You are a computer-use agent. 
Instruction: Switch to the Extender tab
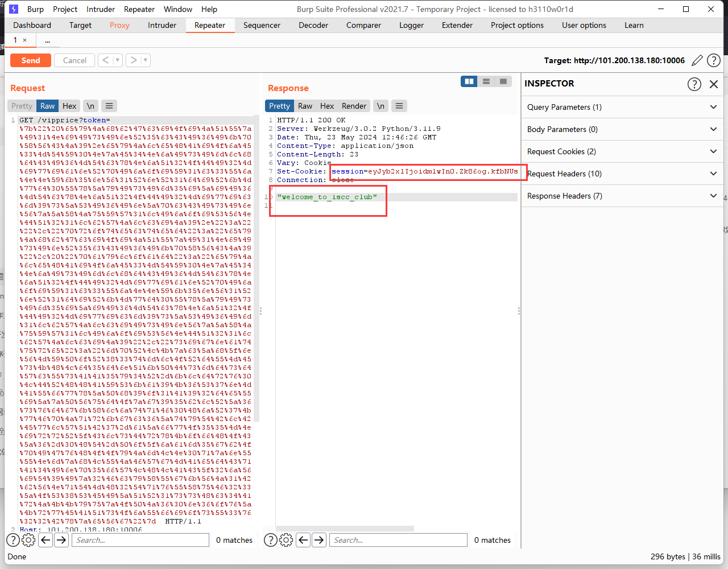coord(457,25)
